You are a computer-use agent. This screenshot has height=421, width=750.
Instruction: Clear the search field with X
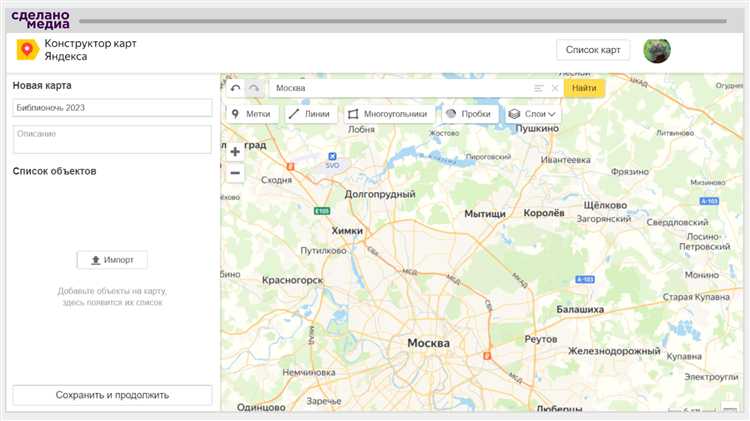pyautogui.click(x=555, y=88)
